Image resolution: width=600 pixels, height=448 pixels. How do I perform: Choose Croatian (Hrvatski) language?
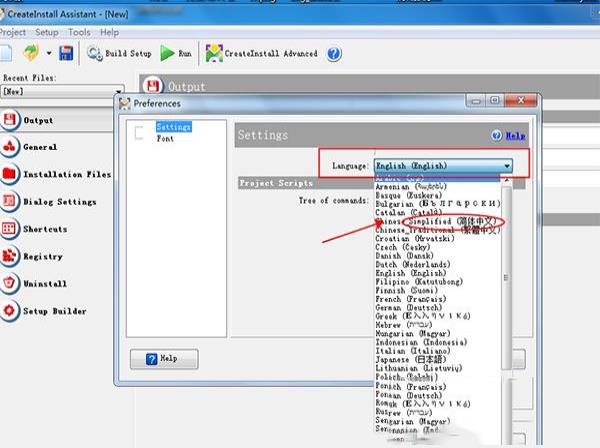tap(415, 238)
